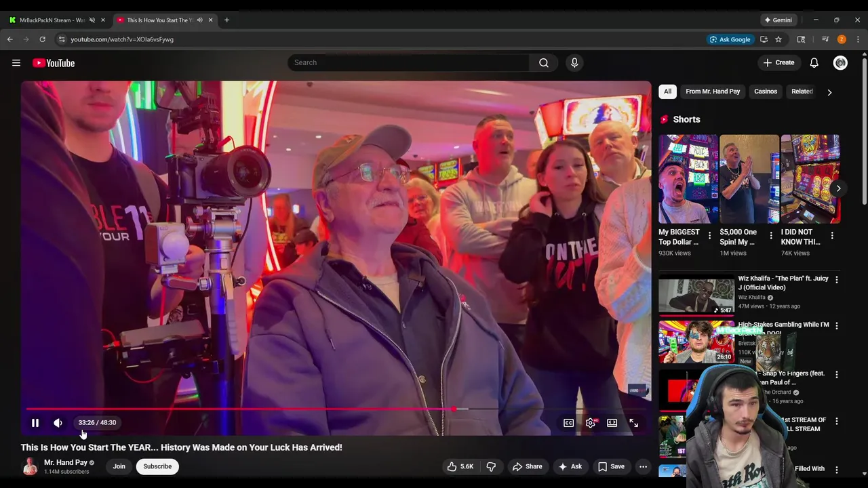The height and width of the screenshot is (488, 868).
Task: Open more options for Wiz Khalifa video
Action: 836,279
